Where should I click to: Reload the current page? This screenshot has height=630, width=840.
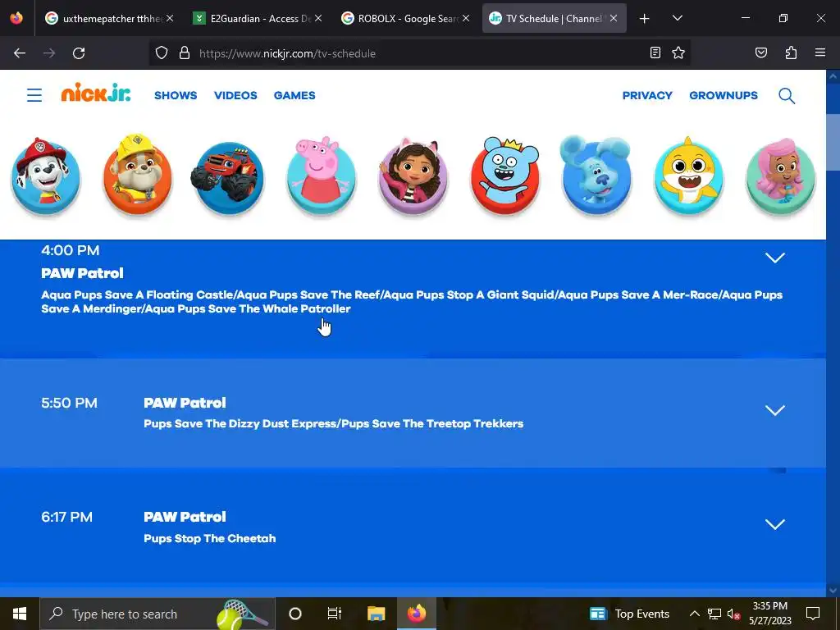79,53
